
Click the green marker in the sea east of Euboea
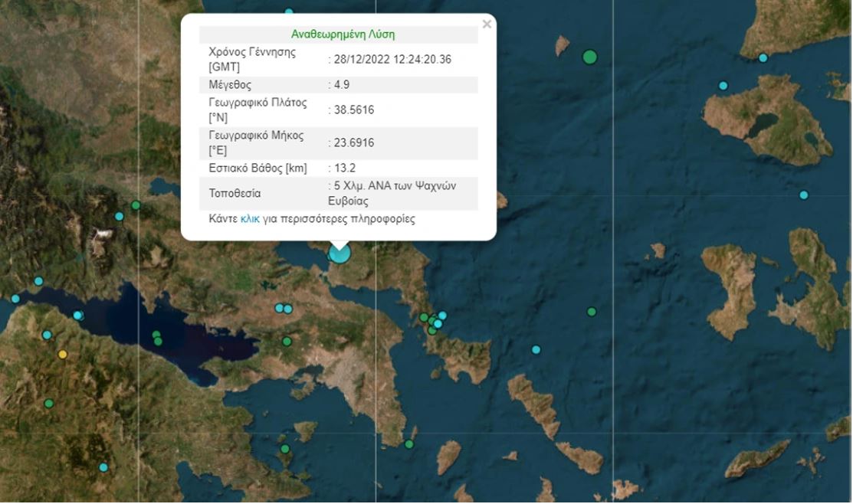[592, 312]
